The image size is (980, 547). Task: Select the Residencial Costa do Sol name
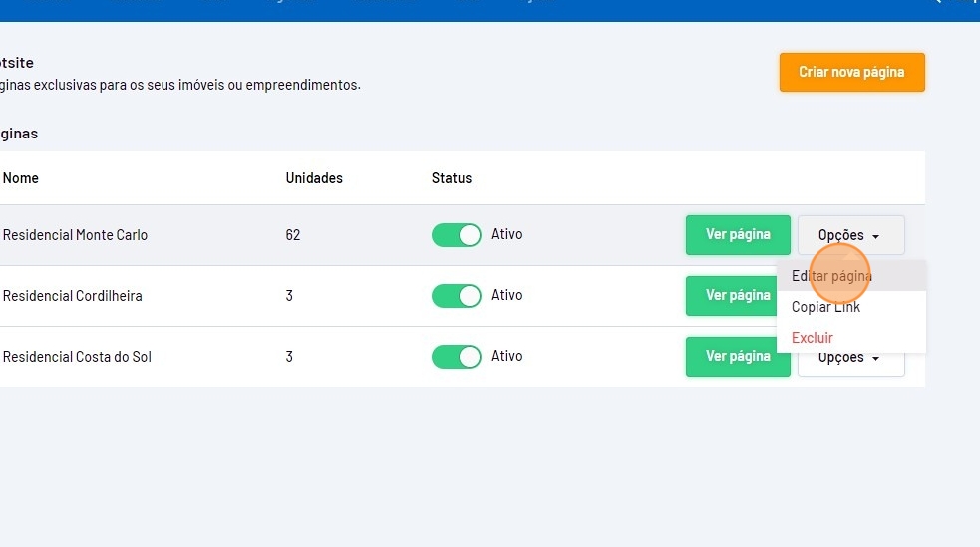pyautogui.click(x=77, y=357)
